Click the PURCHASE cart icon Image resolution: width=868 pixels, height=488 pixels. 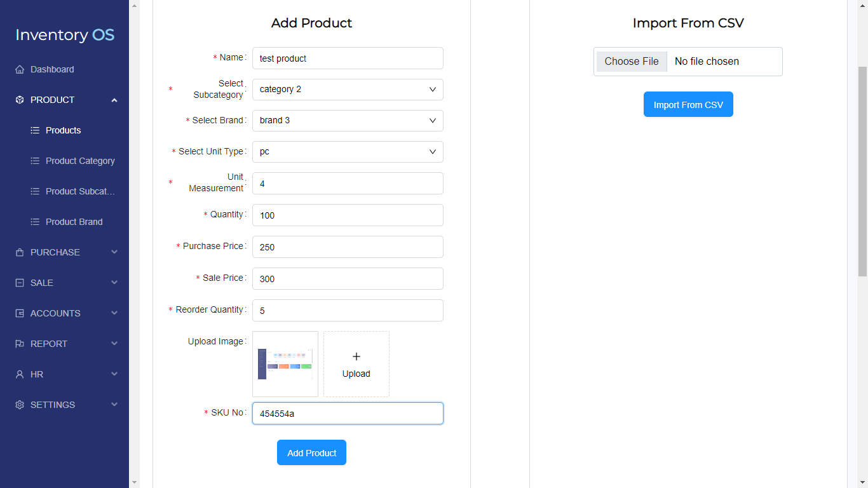pyautogui.click(x=20, y=252)
